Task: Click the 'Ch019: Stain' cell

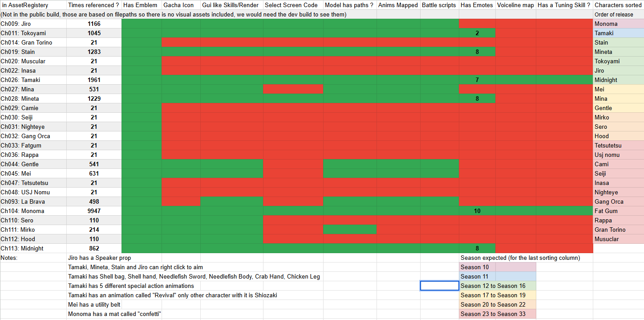Action: point(33,52)
